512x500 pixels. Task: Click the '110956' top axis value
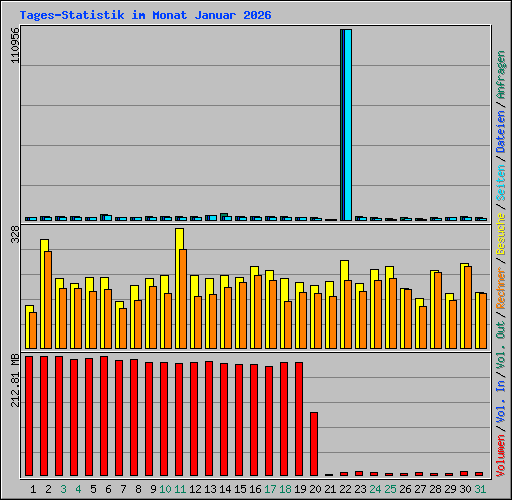pos(15,45)
